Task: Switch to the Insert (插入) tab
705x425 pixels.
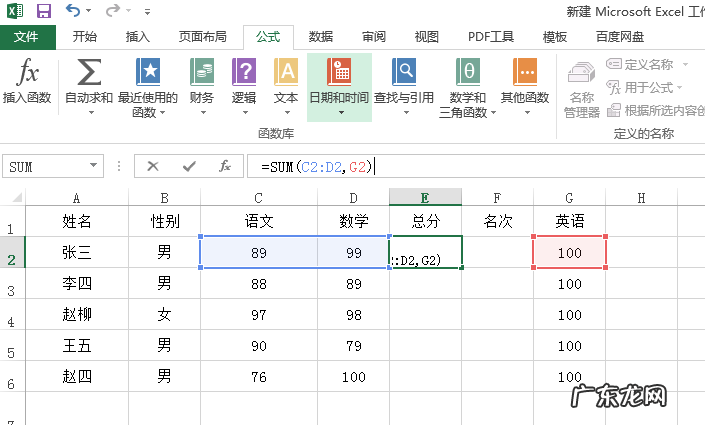Action: [x=138, y=37]
